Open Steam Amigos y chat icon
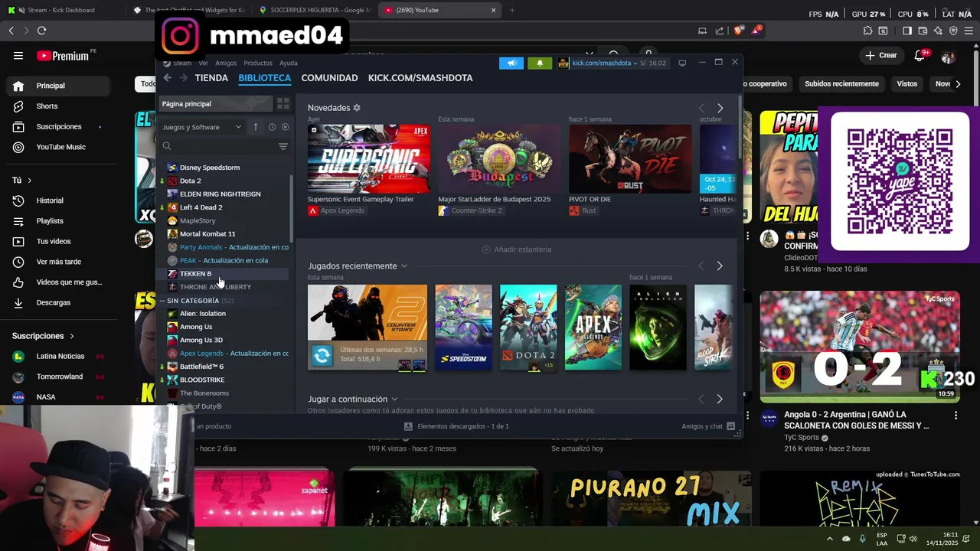The height and width of the screenshot is (551, 980). tap(730, 426)
